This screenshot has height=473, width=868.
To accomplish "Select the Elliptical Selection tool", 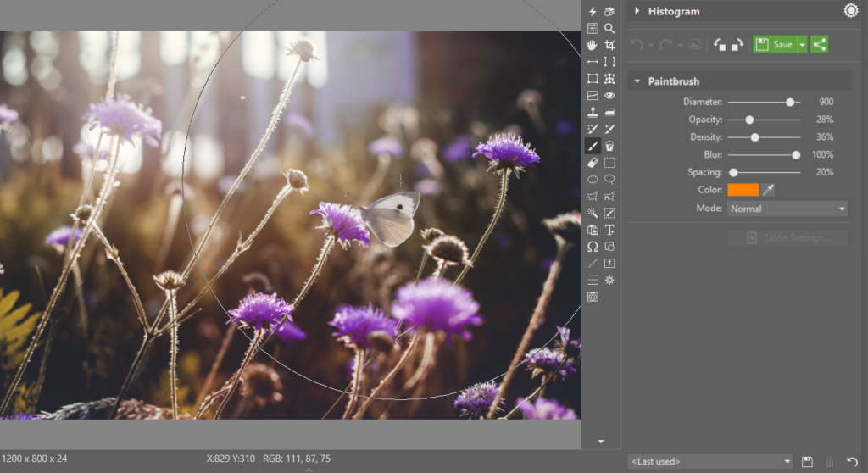I will (x=593, y=180).
